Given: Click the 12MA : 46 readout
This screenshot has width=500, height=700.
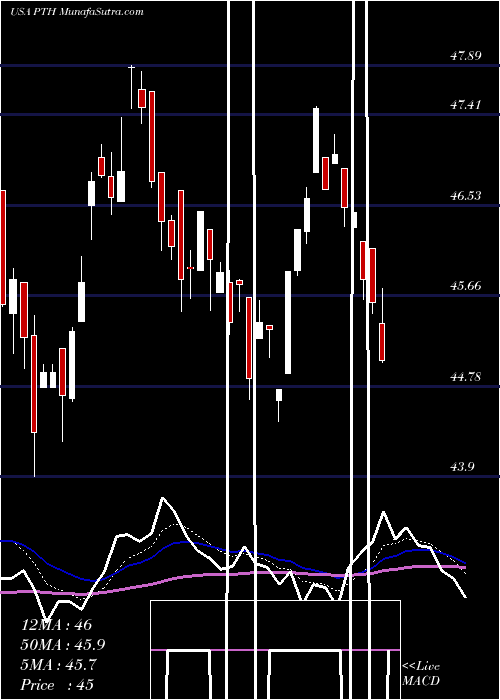Looking at the screenshot, I should pyautogui.click(x=56, y=625).
